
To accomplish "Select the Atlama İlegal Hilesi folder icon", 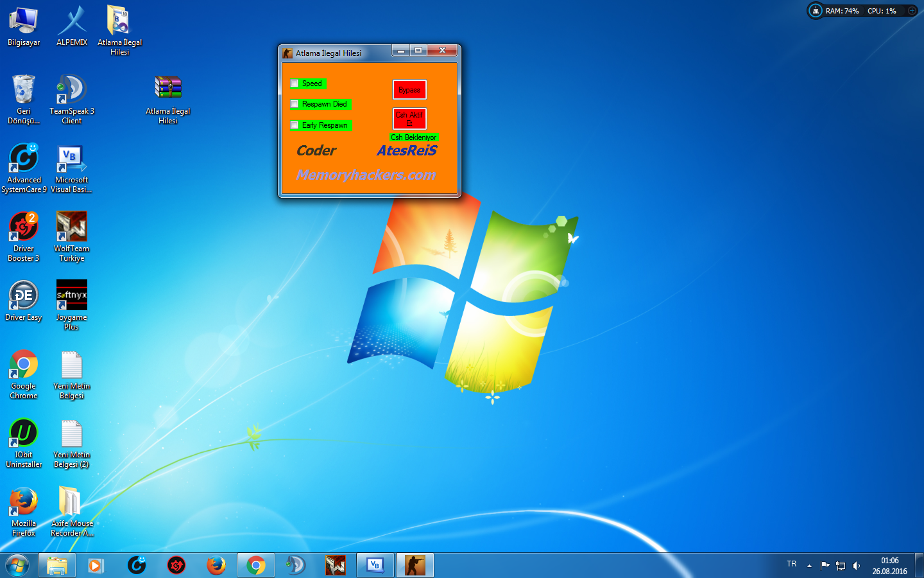I will (120, 30).
